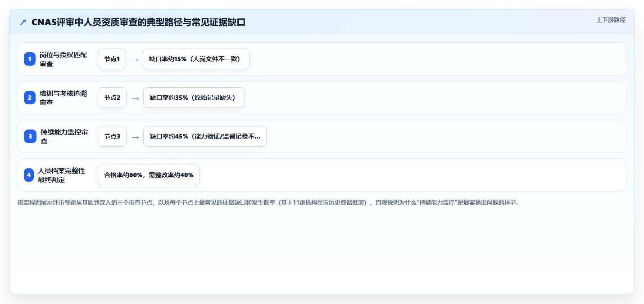This screenshot has height=304, width=644.
Task: Click the 合格率约60% result box
Action: (149, 175)
